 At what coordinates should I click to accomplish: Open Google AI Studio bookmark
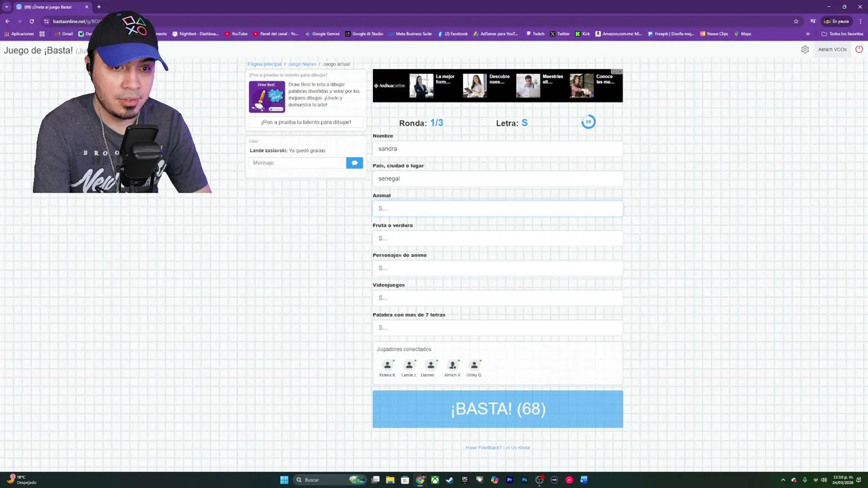coord(364,34)
